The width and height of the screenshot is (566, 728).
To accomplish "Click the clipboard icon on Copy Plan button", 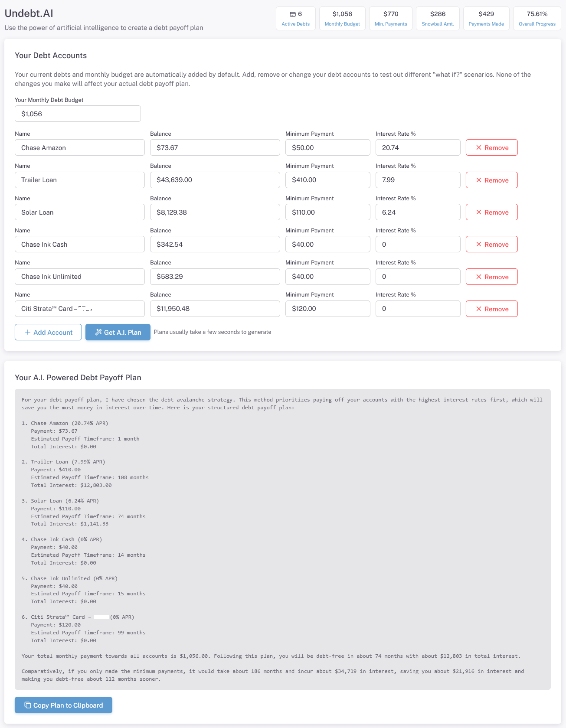I will point(28,705).
